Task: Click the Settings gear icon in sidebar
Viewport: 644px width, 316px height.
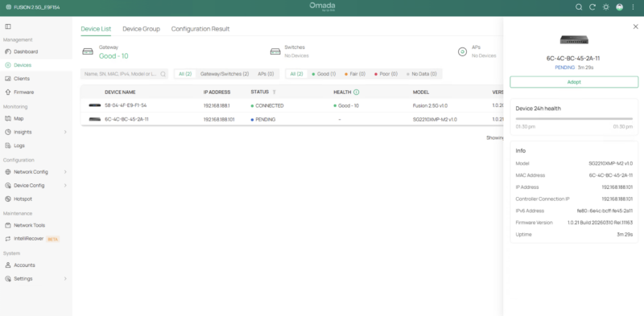Action: (x=8, y=279)
